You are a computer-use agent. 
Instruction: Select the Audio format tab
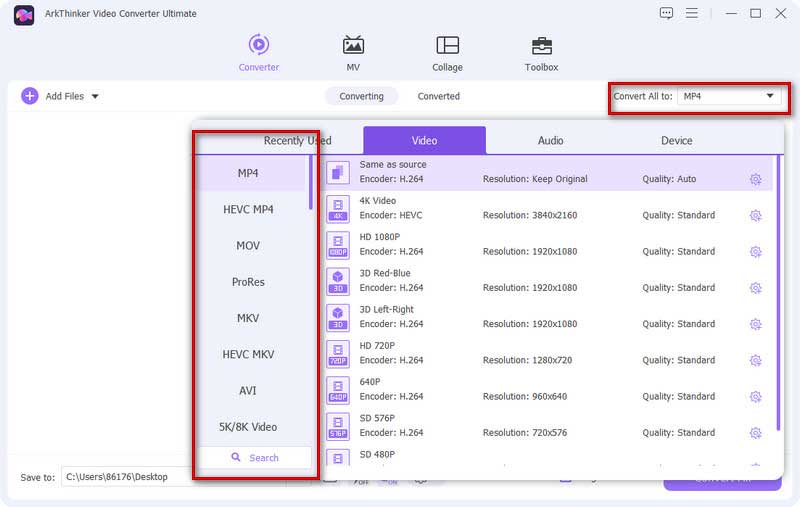pos(551,140)
